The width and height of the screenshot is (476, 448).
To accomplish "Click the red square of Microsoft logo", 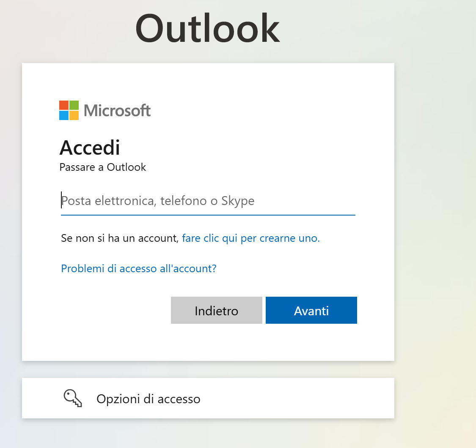I will coord(64,105).
